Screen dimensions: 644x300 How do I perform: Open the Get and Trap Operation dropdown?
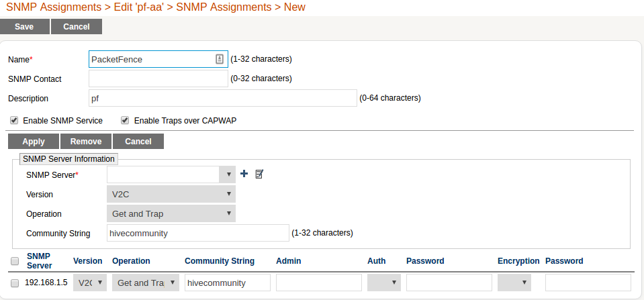[x=171, y=213]
